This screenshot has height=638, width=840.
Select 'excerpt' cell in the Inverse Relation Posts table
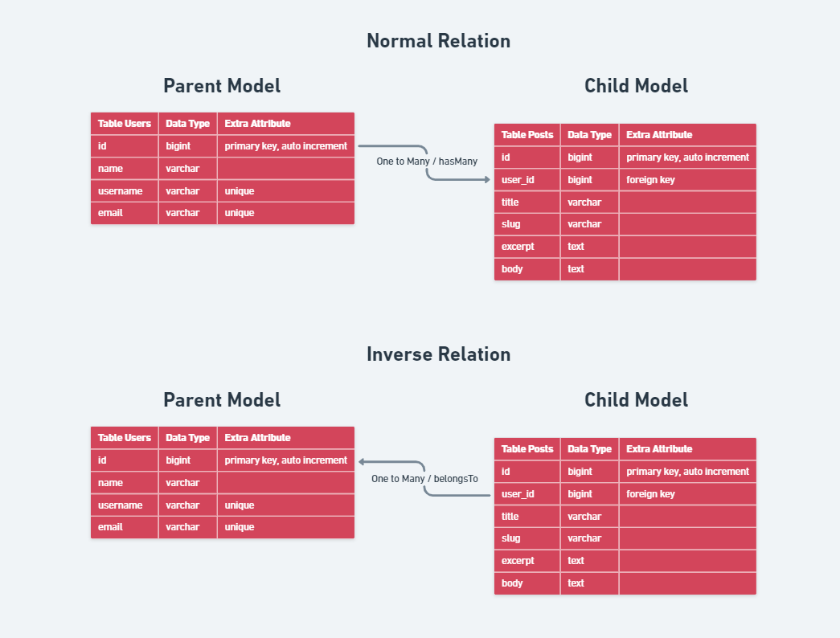[x=518, y=561]
